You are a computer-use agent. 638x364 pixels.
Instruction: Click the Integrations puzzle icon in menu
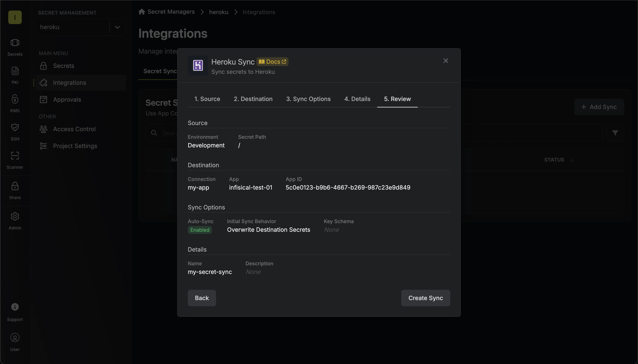coord(43,83)
